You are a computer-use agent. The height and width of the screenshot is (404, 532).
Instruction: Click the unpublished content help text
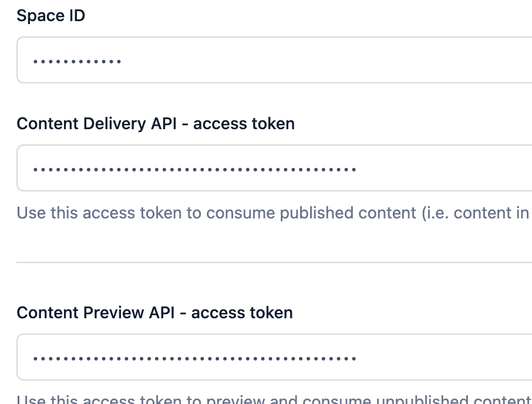273,399
